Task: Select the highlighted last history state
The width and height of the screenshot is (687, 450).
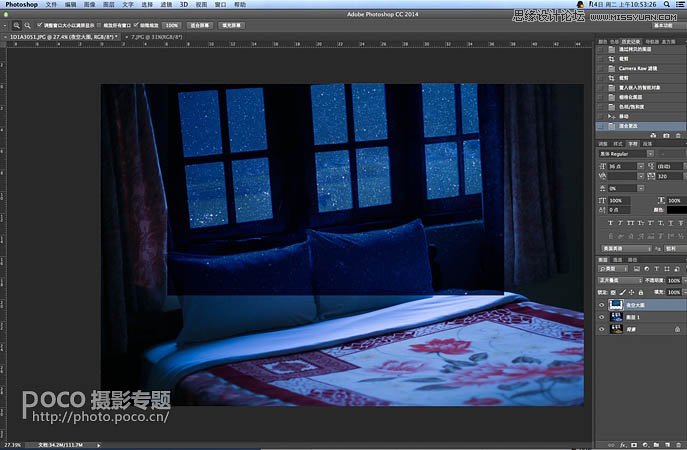Action: point(642,126)
